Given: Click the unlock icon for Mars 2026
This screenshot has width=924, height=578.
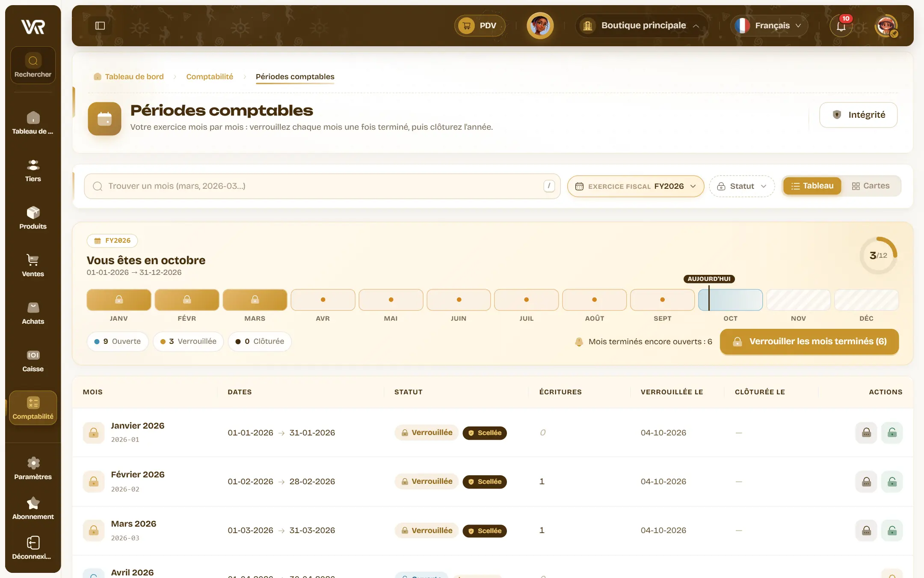Looking at the screenshot, I should point(892,530).
